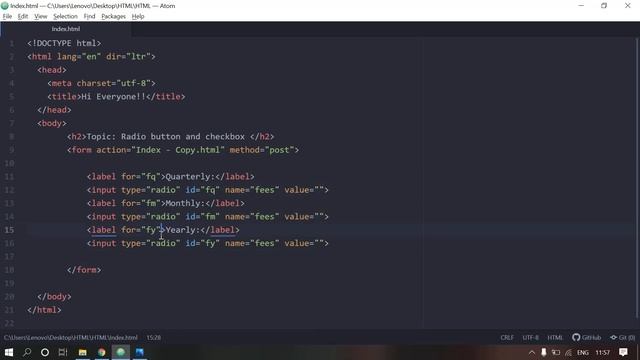Change the UTF-8 encoding selector
Image resolution: width=640 pixels, height=360 pixels.
[530, 338]
